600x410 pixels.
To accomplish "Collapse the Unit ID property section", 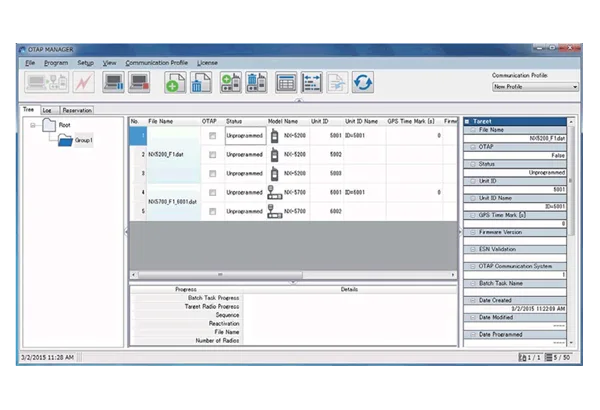I will [x=473, y=181].
